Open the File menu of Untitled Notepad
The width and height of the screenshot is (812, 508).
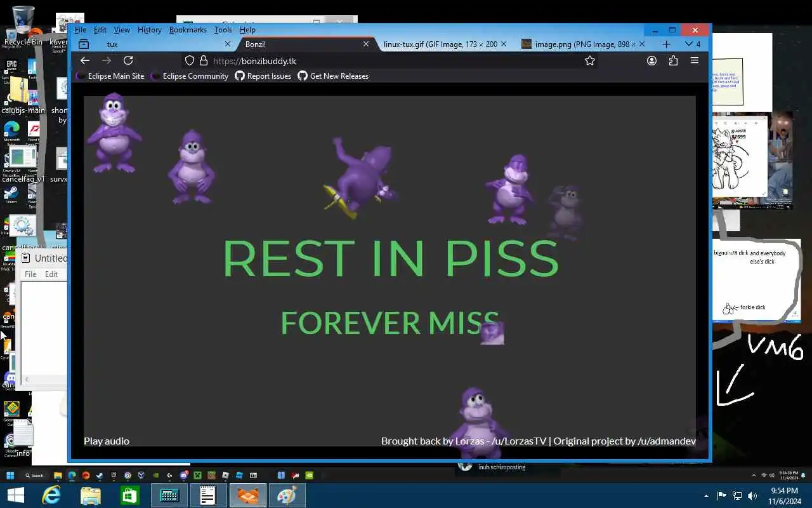click(30, 274)
